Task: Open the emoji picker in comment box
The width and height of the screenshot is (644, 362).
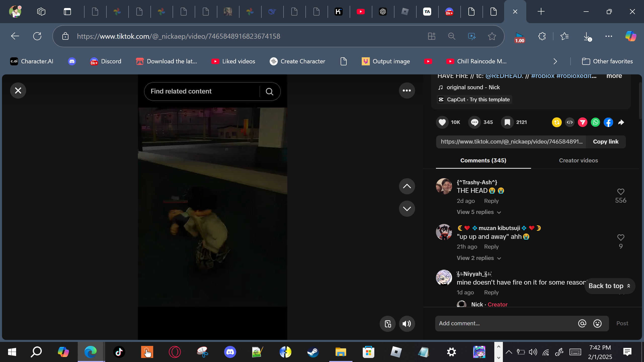Action: (x=597, y=324)
